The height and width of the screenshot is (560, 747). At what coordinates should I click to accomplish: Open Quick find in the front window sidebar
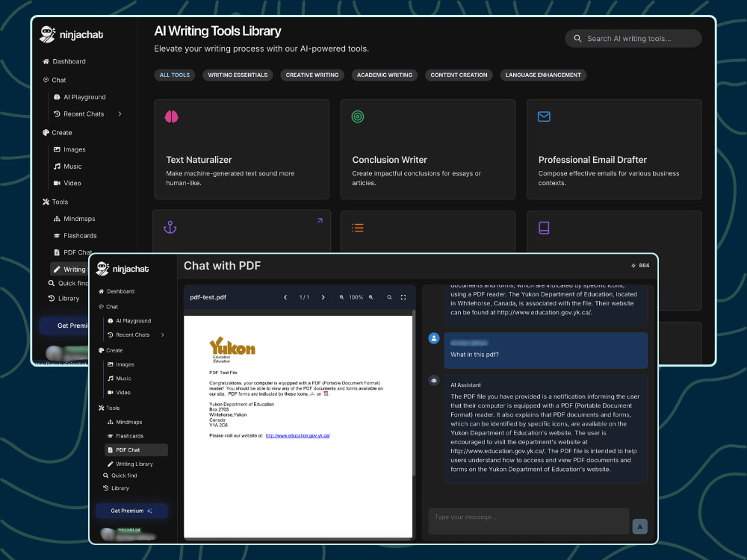click(x=120, y=476)
